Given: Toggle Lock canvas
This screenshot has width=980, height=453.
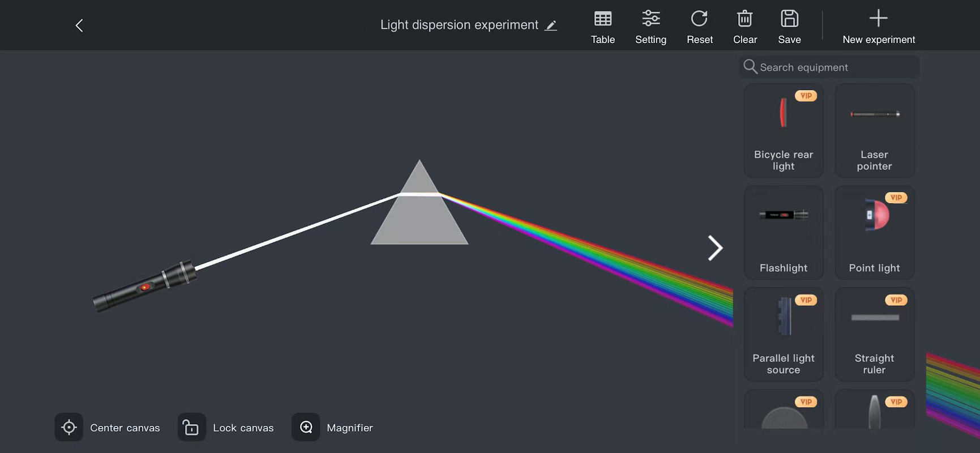Looking at the screenshot, I should (226, 428).
